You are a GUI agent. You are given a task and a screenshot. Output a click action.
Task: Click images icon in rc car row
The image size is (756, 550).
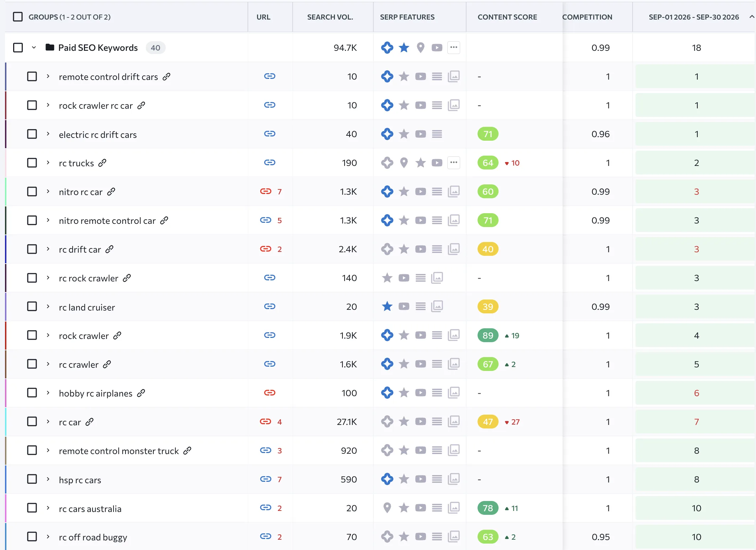[x=454, y=421]
